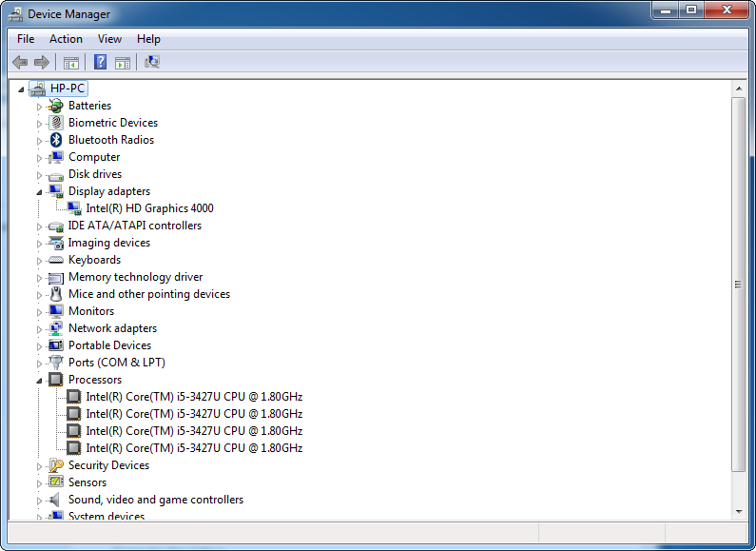The image size is (756, 551).
Task: Open the Action menu
Action: [66, 39]
